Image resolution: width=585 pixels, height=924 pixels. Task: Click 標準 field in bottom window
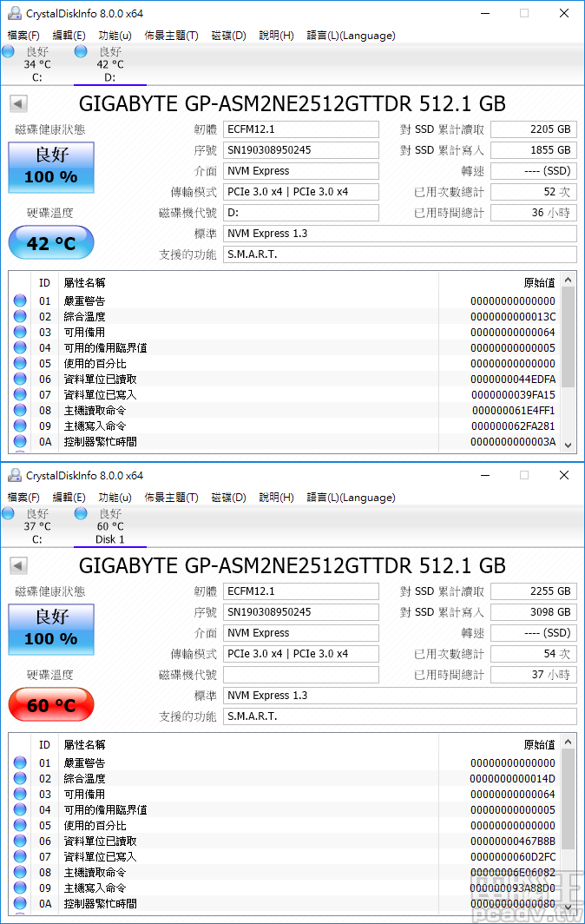click(399, 696)
